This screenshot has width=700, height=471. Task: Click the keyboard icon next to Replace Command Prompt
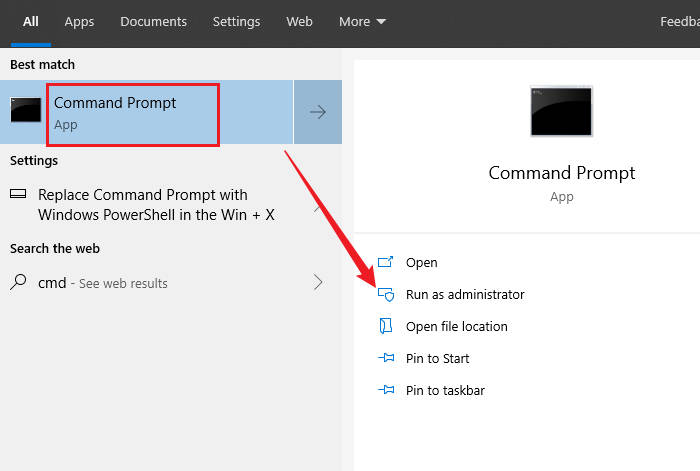[x=18, y=194]
